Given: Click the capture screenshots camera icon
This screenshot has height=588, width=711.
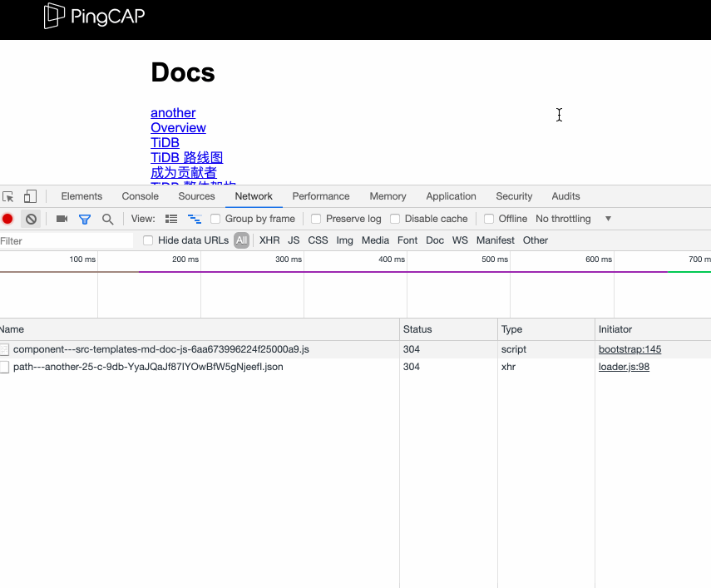Looking at the screenshot, I should [62, 219].
